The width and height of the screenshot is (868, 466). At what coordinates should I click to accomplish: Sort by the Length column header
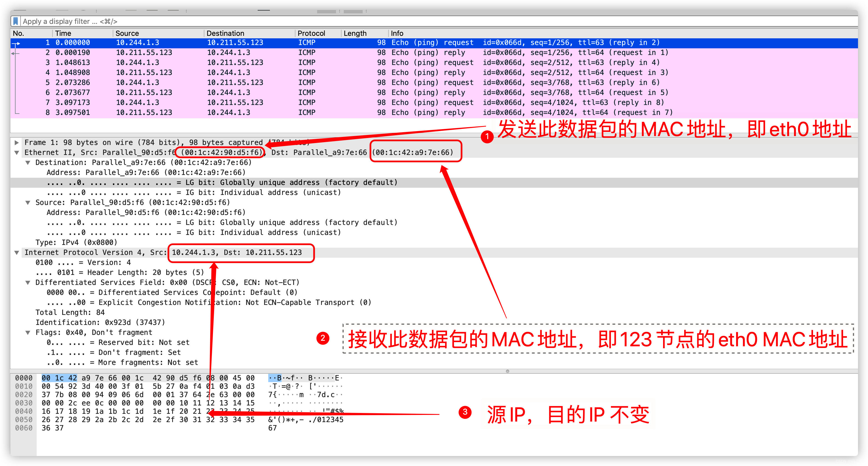tap(365, 33)
